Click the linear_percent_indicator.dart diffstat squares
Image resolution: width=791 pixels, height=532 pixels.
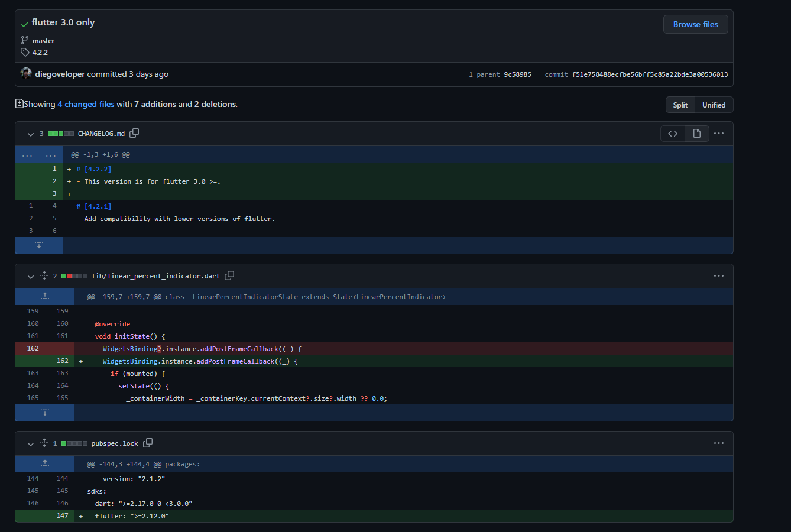coord(74,276)
